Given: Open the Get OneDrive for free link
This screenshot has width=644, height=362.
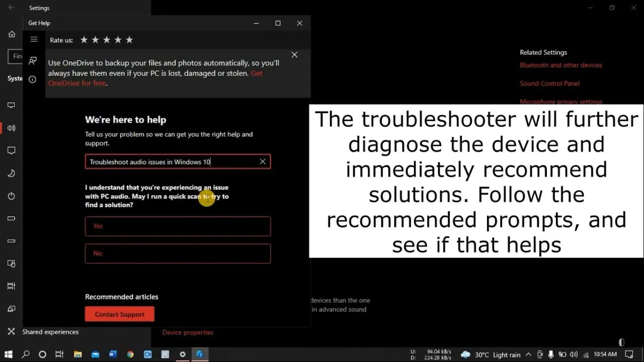Looking at the screenshot, I should click(x=77, y=83).
